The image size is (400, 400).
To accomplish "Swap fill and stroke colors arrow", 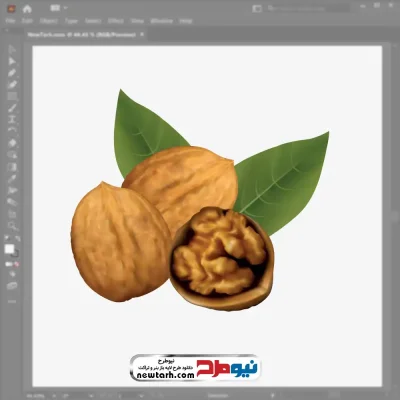I will [x=18, y=239].
